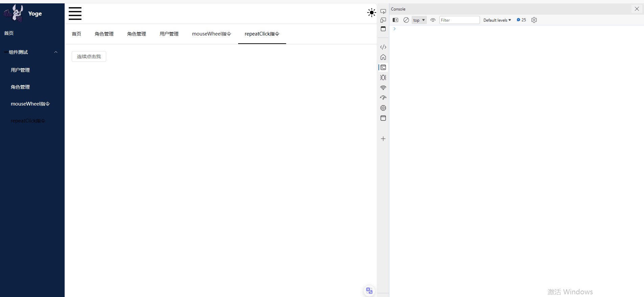This screenshot has width=644, height=297.
Task: Click the plus icon for more tools
Action: click(x=383, y=139)
